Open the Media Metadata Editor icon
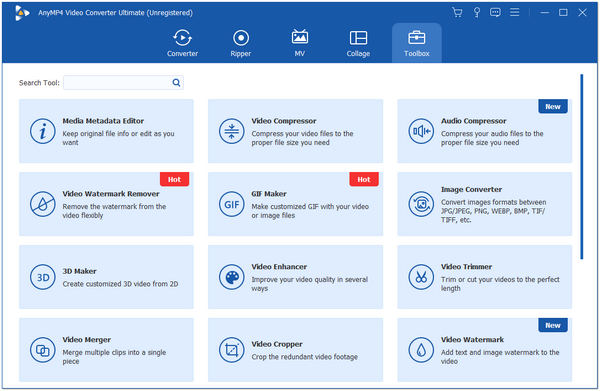 [x=42, y=131]
